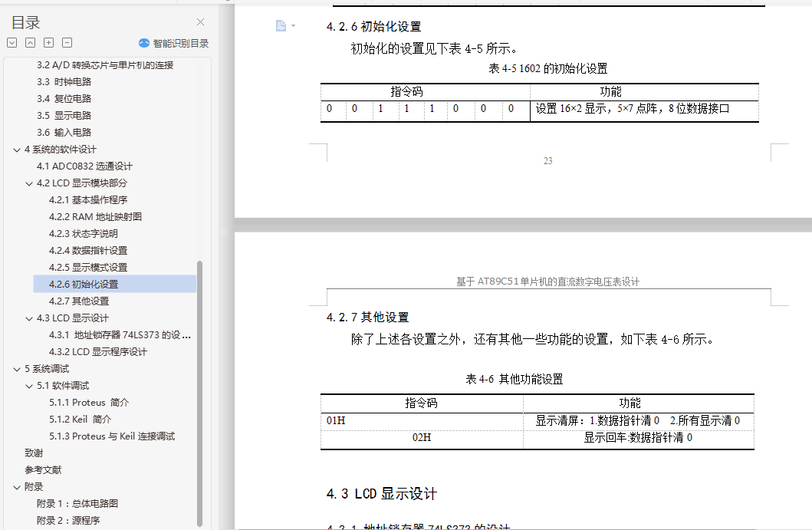
Task: Select 附录 heading in outline
Action: click(34, 487)
